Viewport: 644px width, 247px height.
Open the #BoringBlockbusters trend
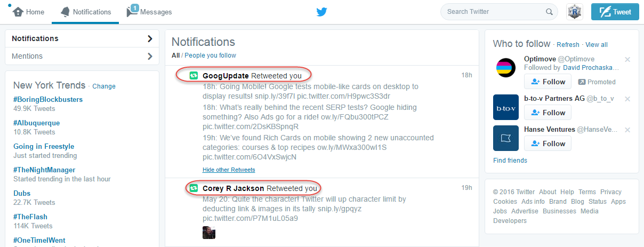pos(48,99)
